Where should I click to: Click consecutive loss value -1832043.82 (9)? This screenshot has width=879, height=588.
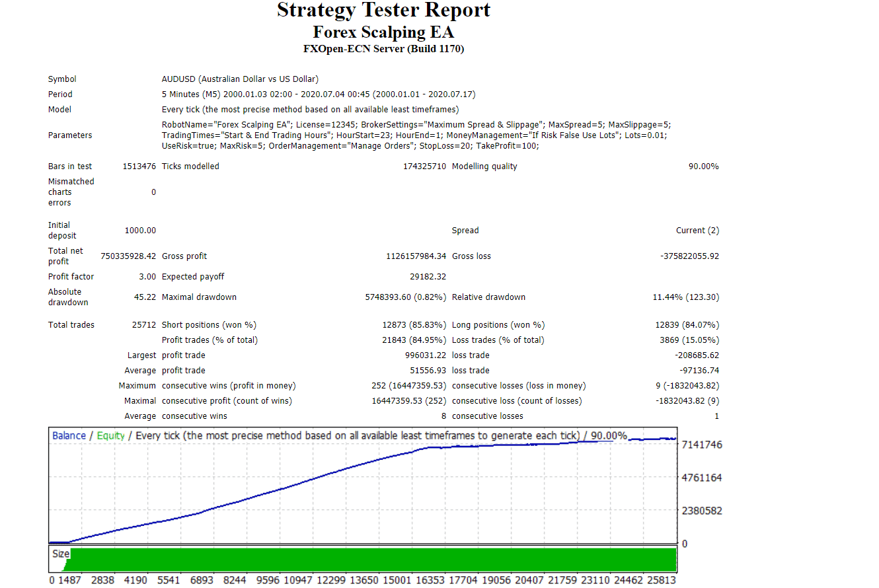pos(687,401)
